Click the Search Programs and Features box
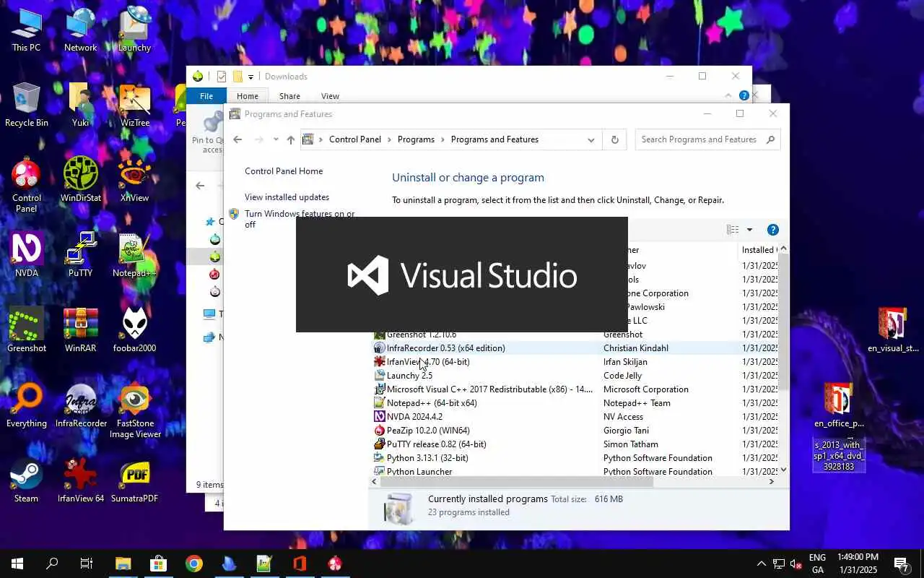Viewport: 924px width, 578px height. tap(707, 139)
